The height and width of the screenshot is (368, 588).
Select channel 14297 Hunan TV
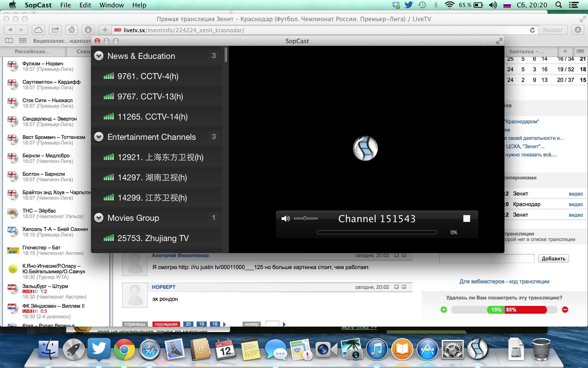click(x=156, y=177)
